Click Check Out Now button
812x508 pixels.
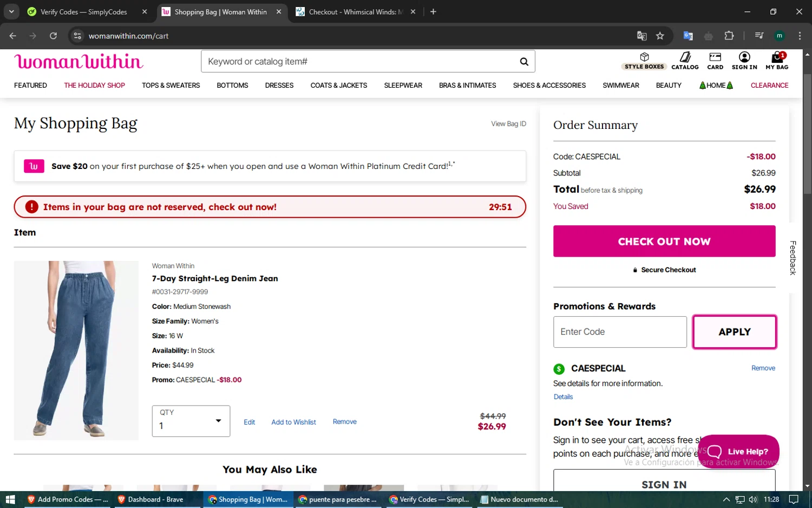(x=664, y=241)
